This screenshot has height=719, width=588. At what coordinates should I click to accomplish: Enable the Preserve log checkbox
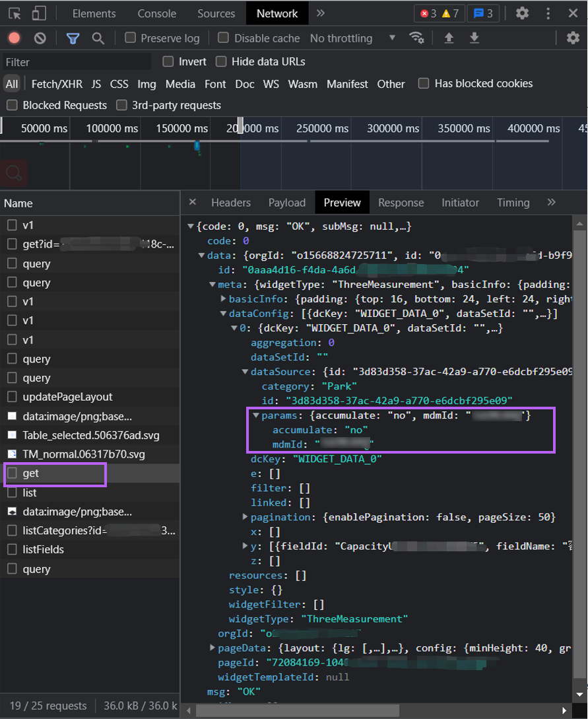click(131, 38)
